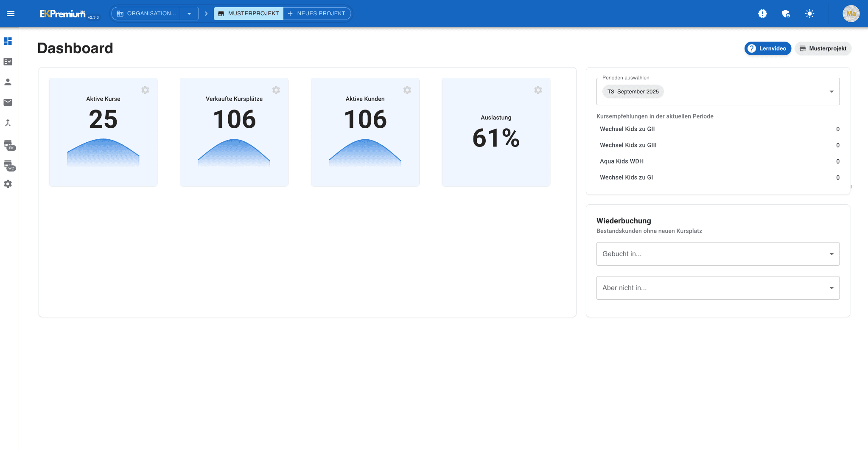Open the hamburger navigation menu
The width and height of the screenshot is (868, 451).
click(x=11, y=14)
